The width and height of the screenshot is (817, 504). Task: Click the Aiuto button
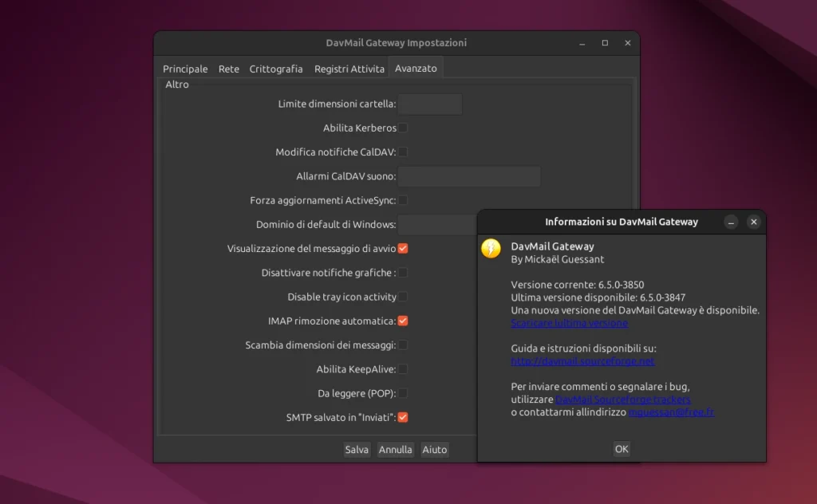pos(434,449)
